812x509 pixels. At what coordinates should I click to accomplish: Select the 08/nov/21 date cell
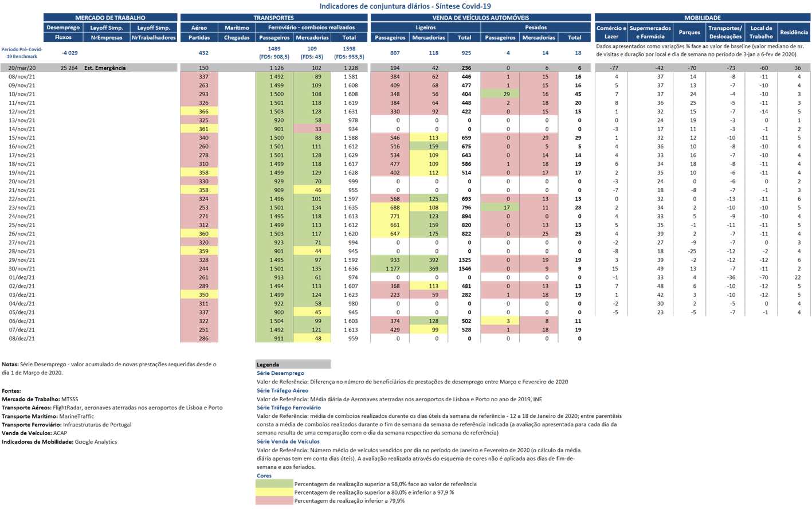pos(22,76)
